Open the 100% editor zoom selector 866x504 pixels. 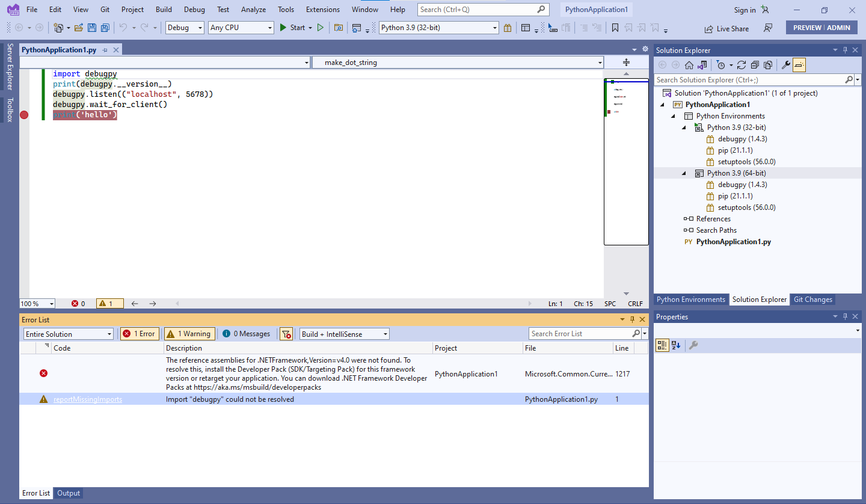37,303
